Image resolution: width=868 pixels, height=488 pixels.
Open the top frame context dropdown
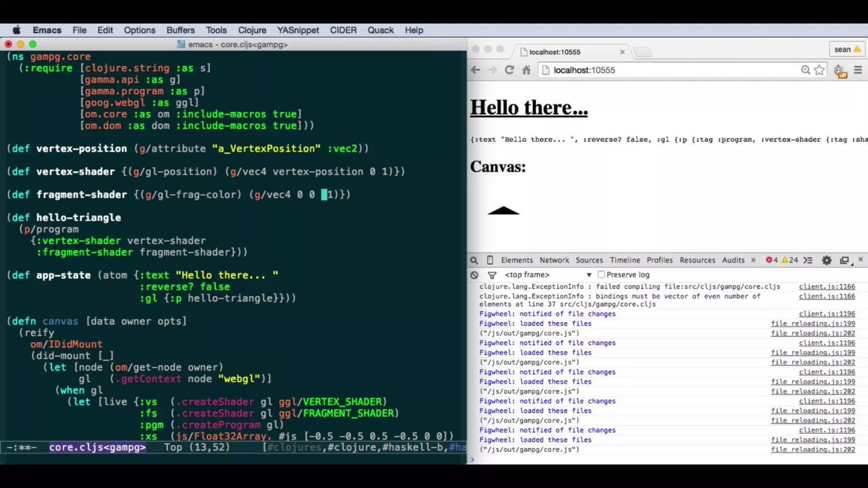tap(548, 274)
